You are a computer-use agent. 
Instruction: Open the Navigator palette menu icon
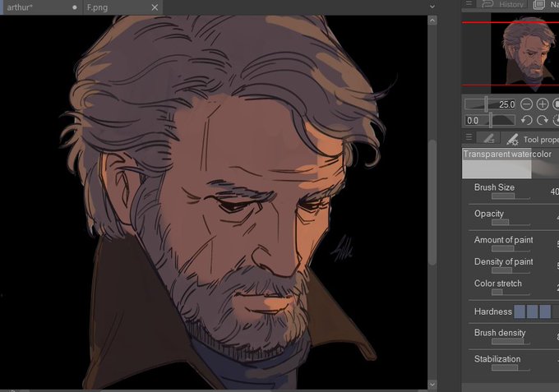[469, 3]
